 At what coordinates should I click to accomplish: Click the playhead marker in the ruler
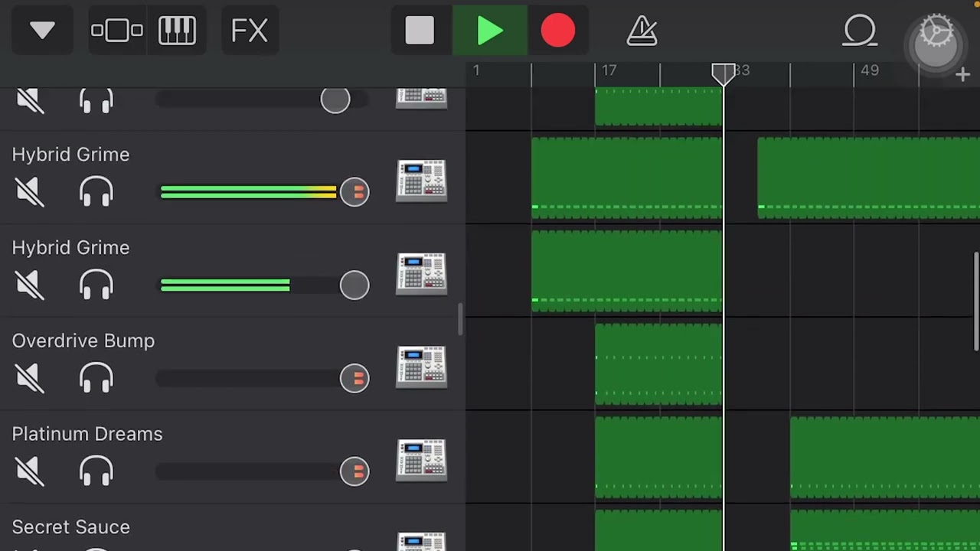click(724, 73)
